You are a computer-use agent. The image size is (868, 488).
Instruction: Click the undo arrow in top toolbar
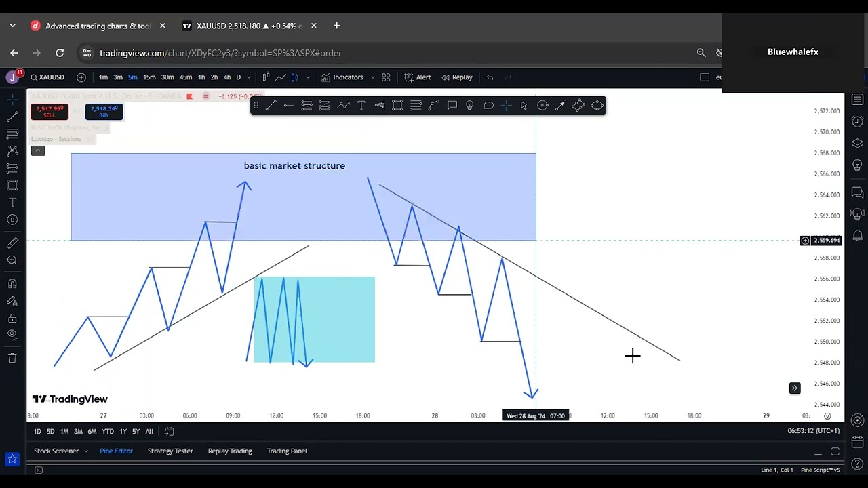[x=490, y=77]
